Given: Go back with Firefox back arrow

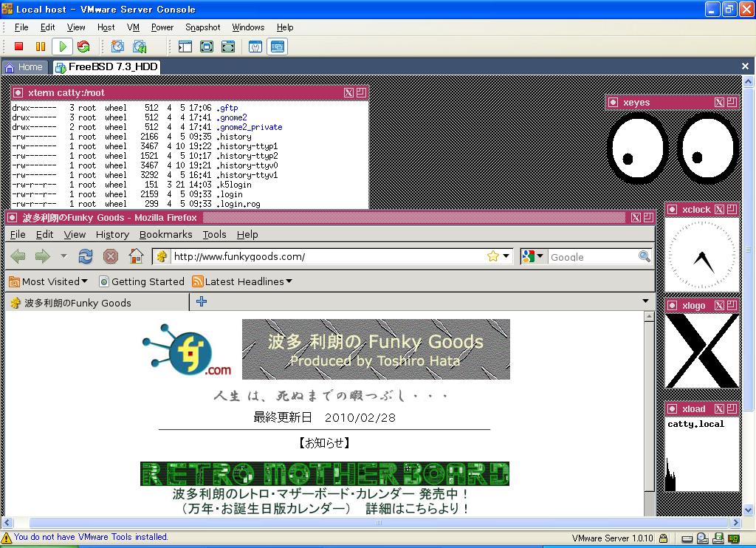Looking at the screenshot, I should [18, 256].
